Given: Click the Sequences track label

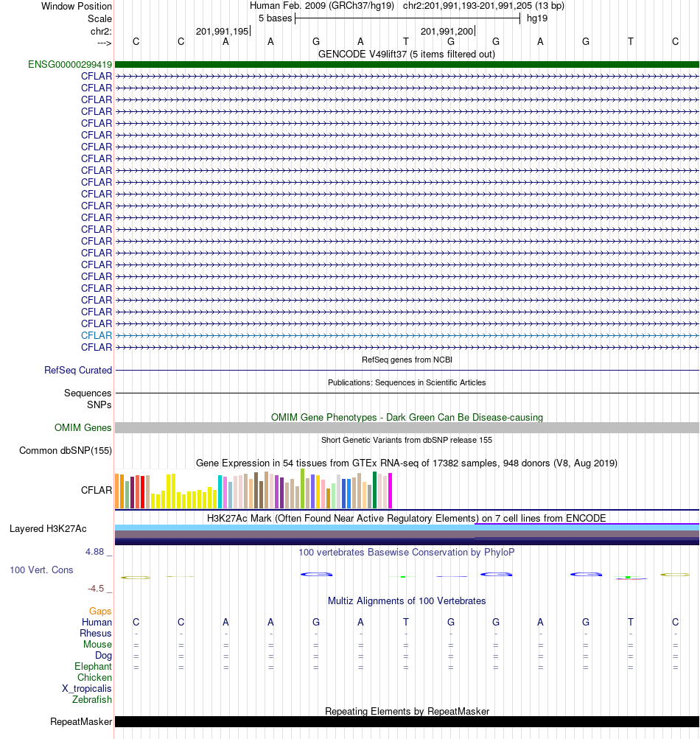Looking at the screenshot, I should 88,393.
